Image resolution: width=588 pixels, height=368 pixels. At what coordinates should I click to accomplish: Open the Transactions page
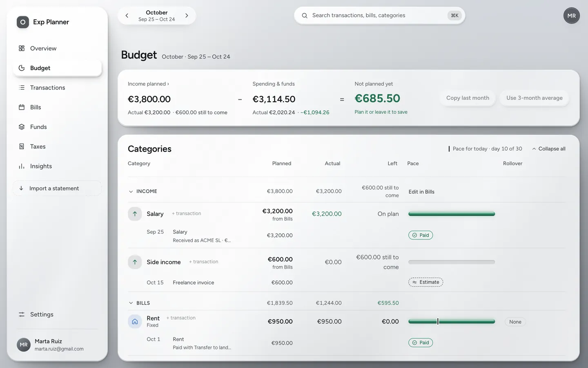coord(57,88)
